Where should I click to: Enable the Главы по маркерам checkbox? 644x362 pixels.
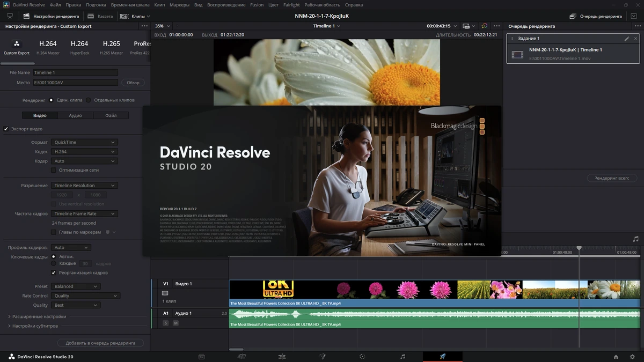54,232
